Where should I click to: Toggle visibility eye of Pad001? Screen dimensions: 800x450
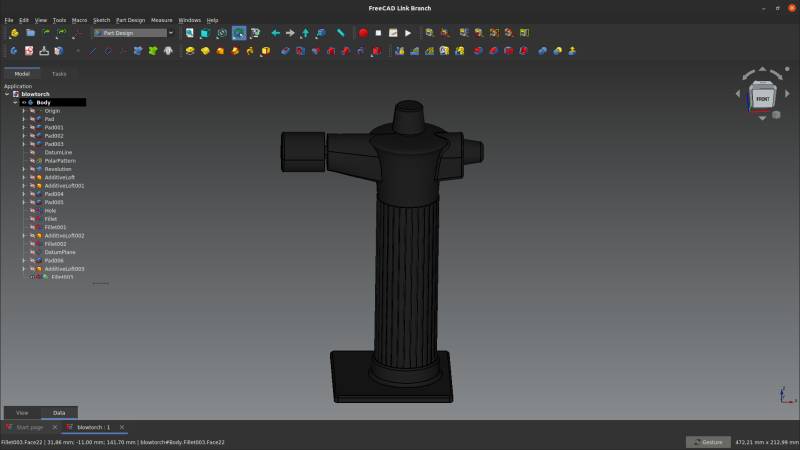click(x=32, y=128)
